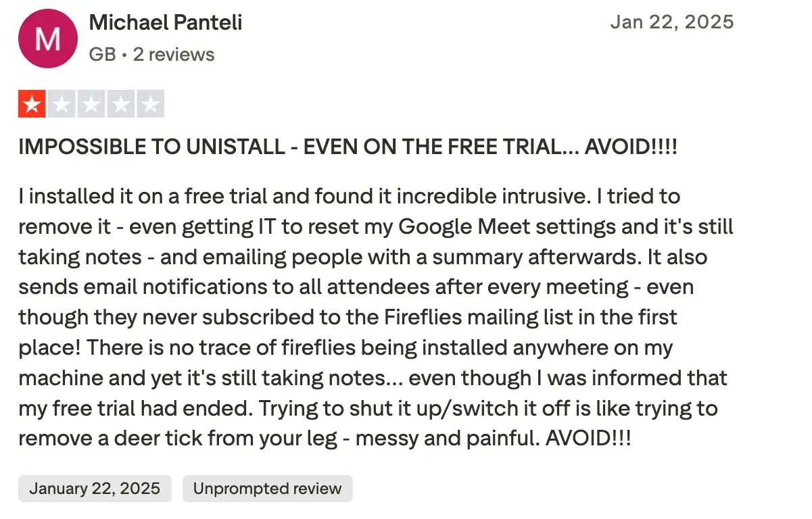Click the Jan 22, 2025 date stamp
Screen dimensions: 812x519
click(x=672, y=22)
